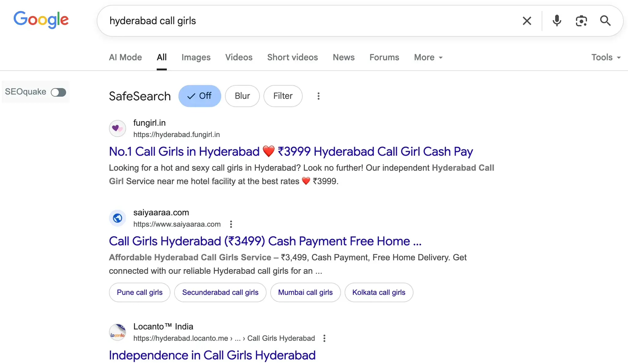Expand the More search categories dropdown
The image size is (628, 364).
(x=428, y=58)
